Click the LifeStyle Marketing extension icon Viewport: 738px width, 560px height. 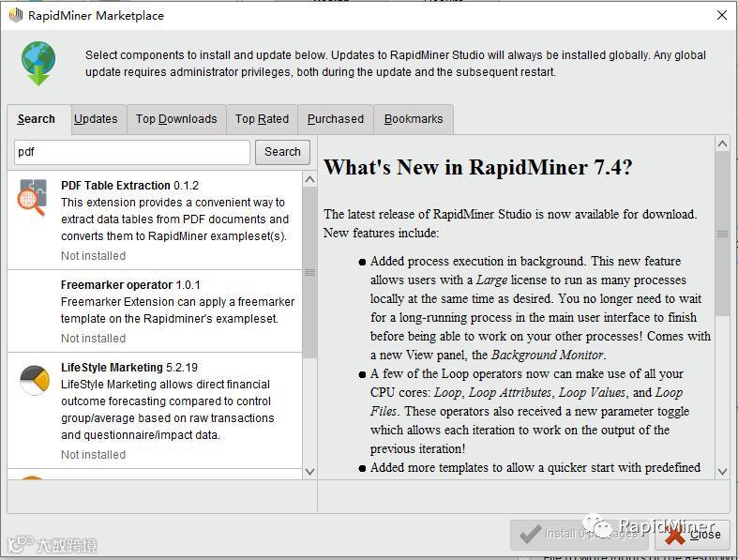tap(35, 380)
